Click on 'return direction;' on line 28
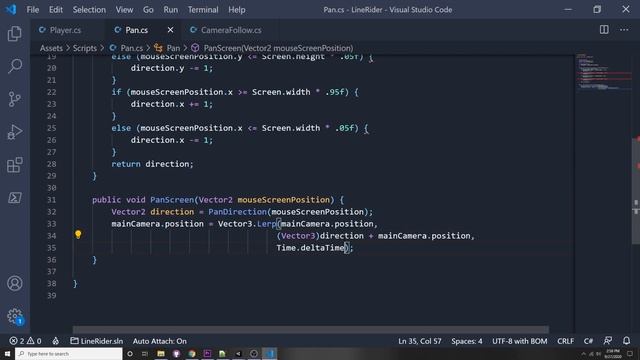640x360 pixels. pyautogui.click(x=152, y=164)
